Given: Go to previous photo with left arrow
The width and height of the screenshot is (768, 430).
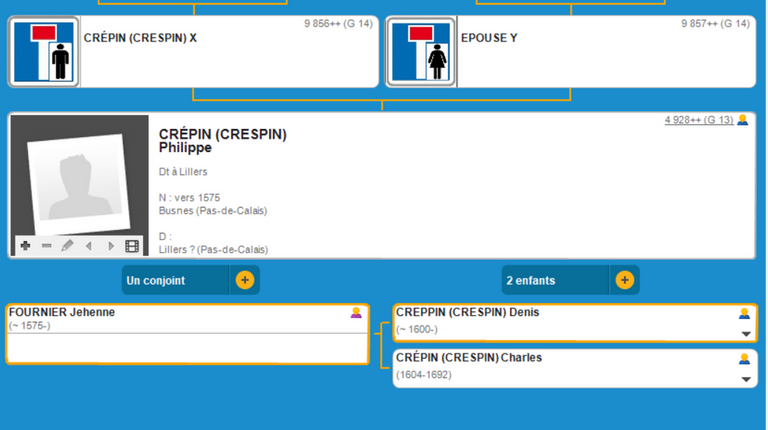Looking at the screenshot, I should [x=88, y=246].
